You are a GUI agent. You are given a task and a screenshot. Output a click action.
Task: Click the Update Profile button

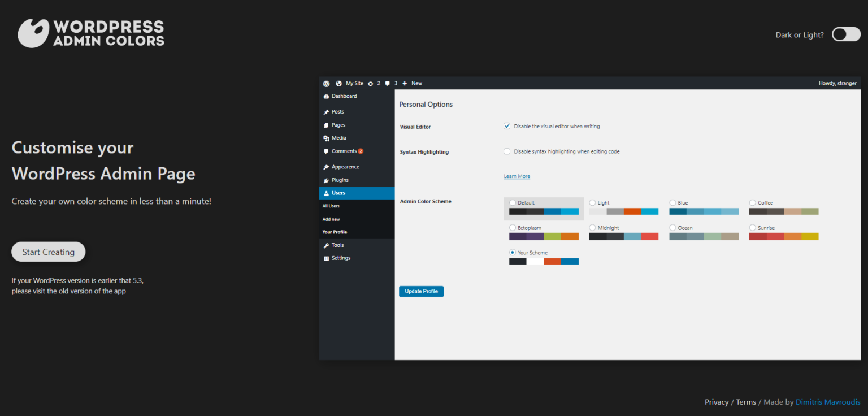[x=422, y=292]
